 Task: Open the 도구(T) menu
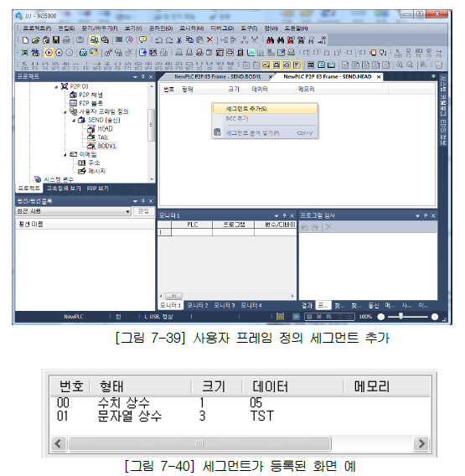[x=249, y=28]
